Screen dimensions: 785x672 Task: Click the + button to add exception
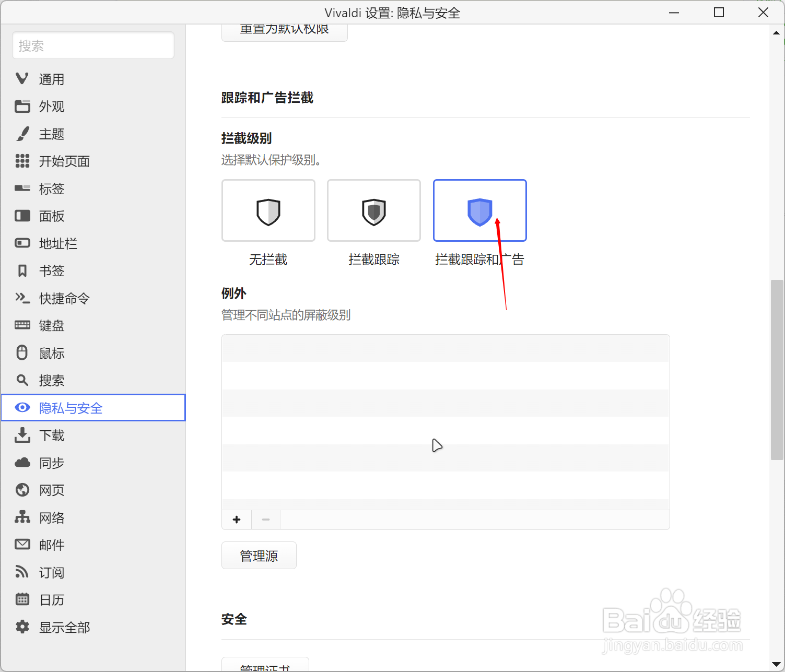click(236, 520)
